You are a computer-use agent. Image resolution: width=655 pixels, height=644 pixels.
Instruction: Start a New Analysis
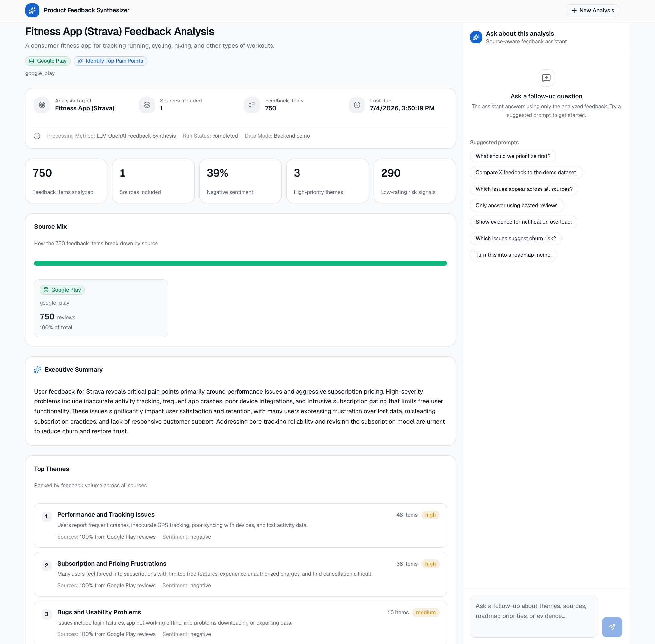tap(592, 10)
